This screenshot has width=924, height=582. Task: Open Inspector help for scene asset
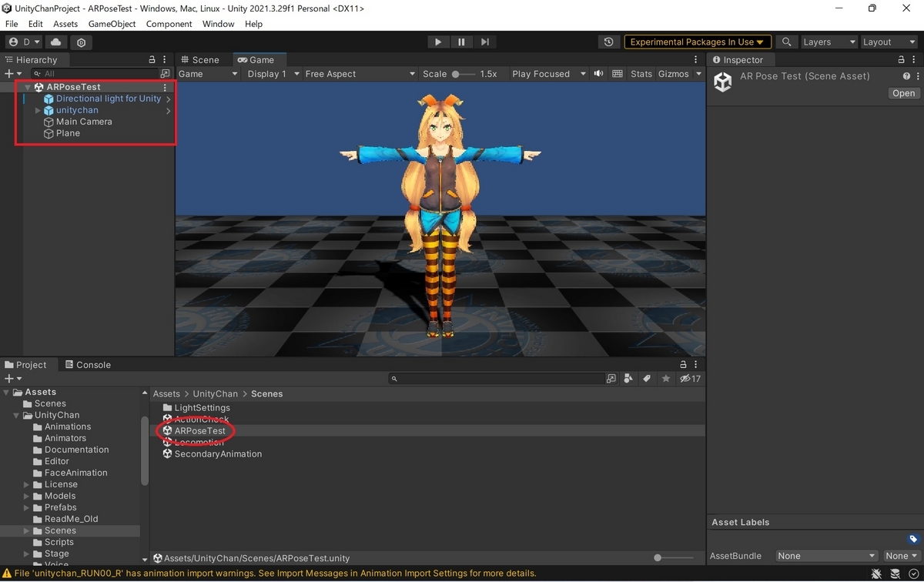(906, 76)
